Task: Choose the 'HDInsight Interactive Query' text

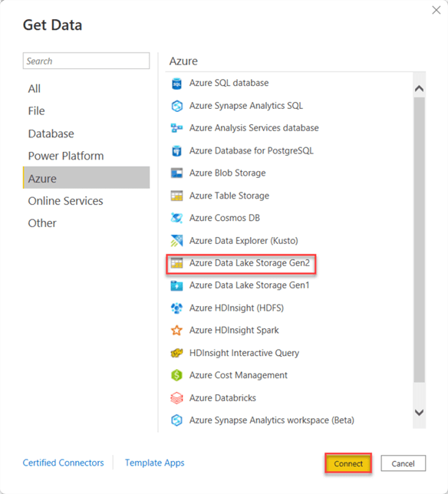Action: click(x=244, y=353)
